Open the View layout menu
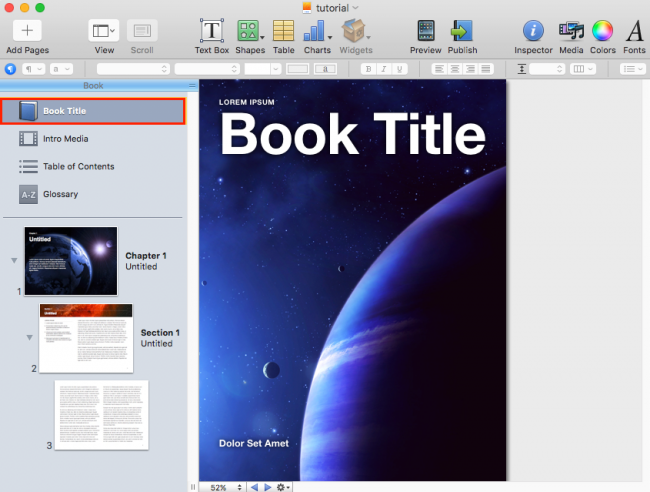 pyautogui.click(x=104, y=31)
